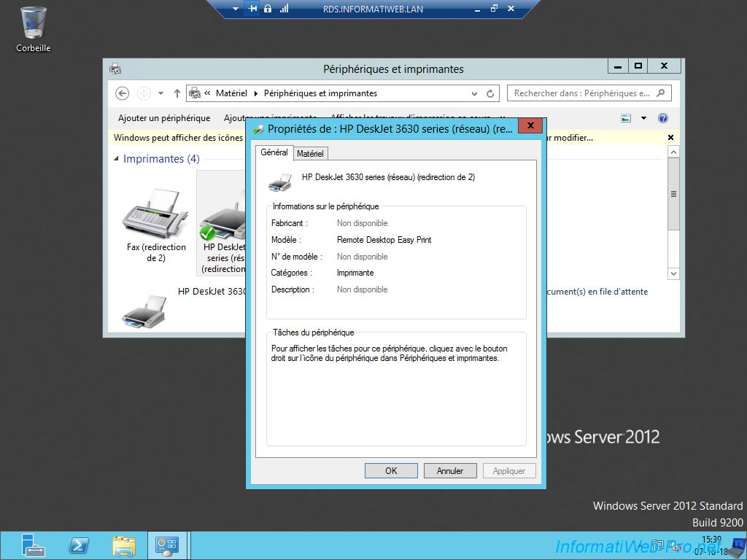This screenshot has height=560, width=747.
Task: Open the view options dropdown arrow
Action: 643,118
